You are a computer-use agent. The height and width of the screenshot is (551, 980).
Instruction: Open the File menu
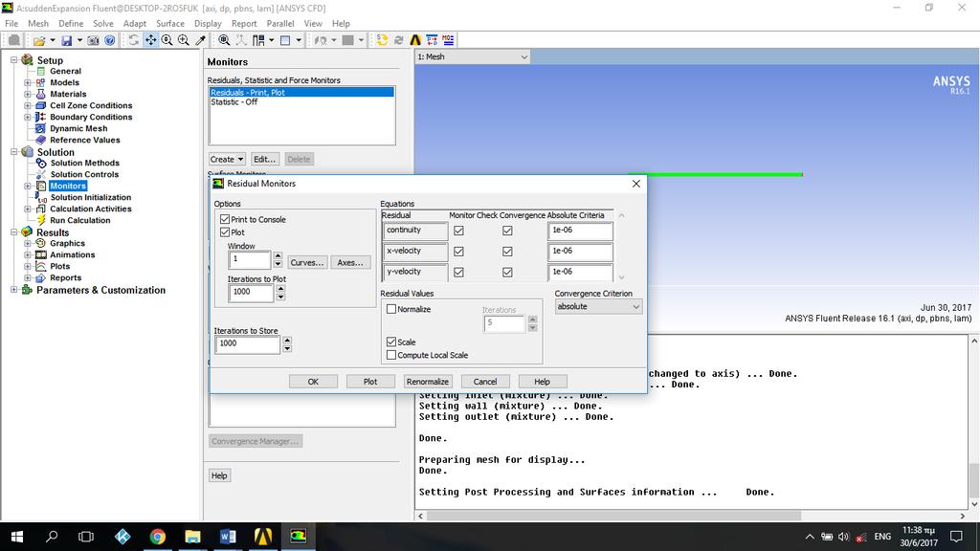point(11,24)
